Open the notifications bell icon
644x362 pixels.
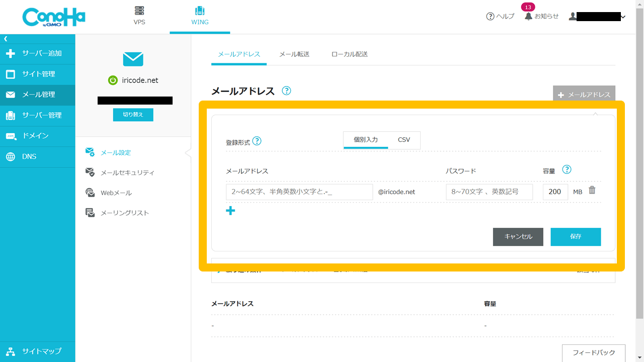[x=528, y=16]
